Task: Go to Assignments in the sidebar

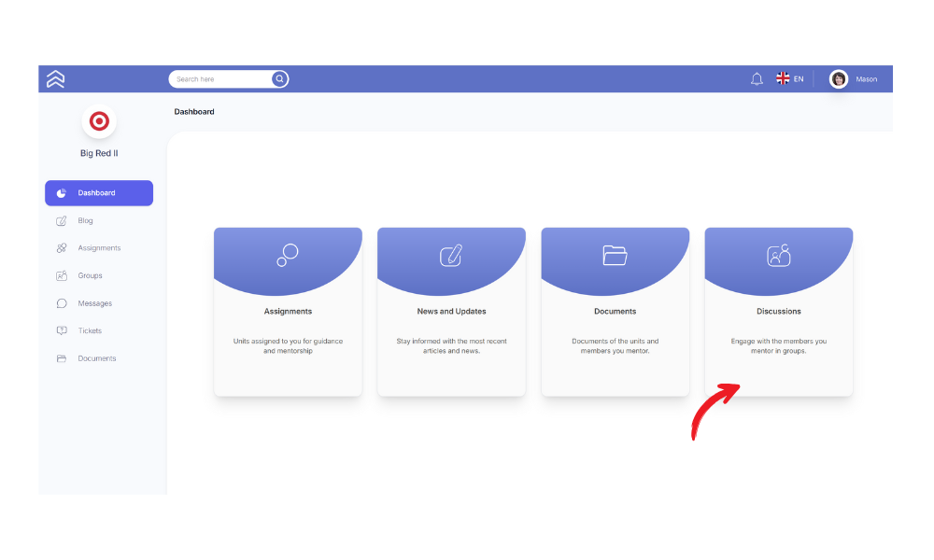Action: tap(99, 248)
